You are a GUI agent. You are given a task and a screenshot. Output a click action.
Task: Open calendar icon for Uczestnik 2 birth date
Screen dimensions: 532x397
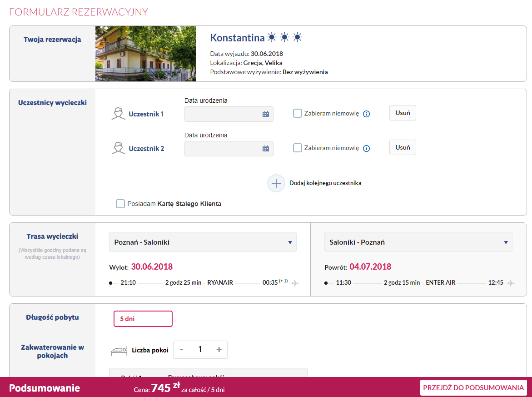point(266,149)
